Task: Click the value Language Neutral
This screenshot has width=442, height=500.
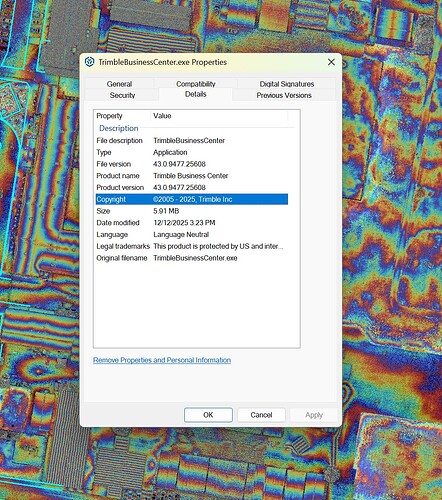Action: tap(181, 235)
